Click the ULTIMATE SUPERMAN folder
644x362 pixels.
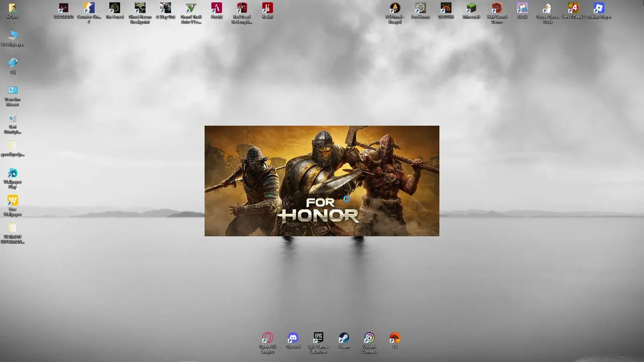[13, 228]
